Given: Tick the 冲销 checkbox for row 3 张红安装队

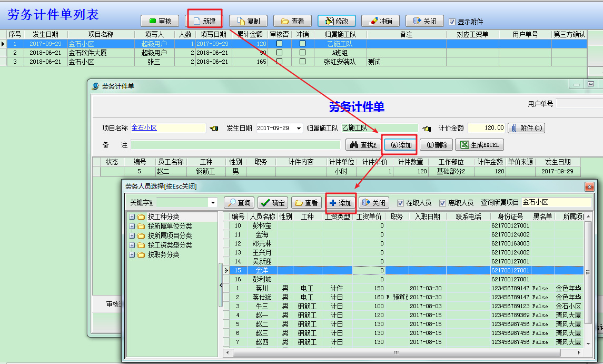Looking at the screenshot, I should coord(303,61).
